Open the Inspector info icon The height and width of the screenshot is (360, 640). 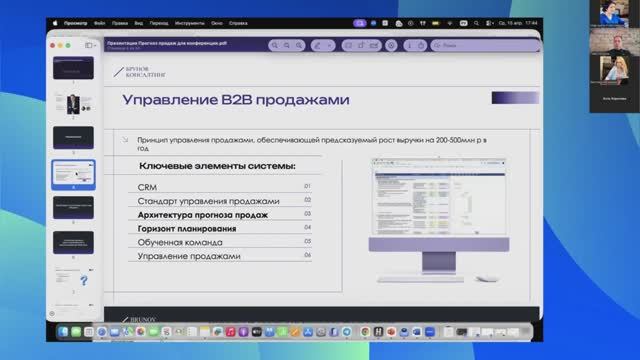[x=410, y=45]
